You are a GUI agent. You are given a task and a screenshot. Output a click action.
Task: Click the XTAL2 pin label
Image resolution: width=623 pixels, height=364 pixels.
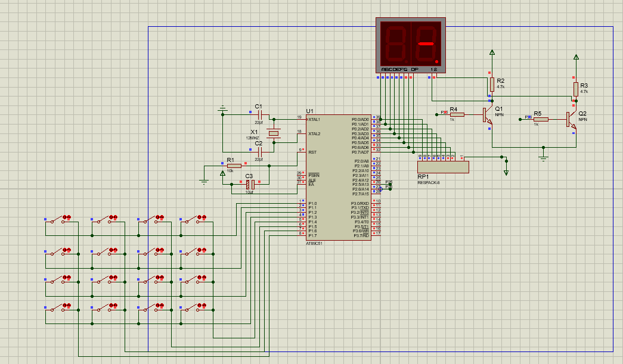click(x=314, y=134)
